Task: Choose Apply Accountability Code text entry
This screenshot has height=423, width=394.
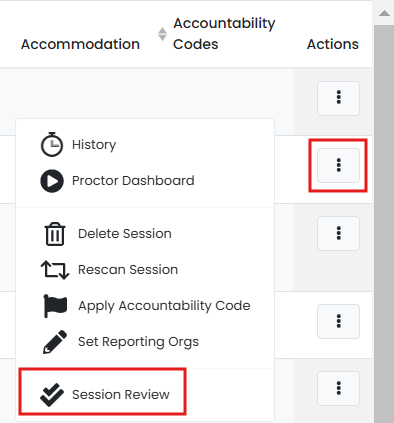Action: tap(164, 306)
